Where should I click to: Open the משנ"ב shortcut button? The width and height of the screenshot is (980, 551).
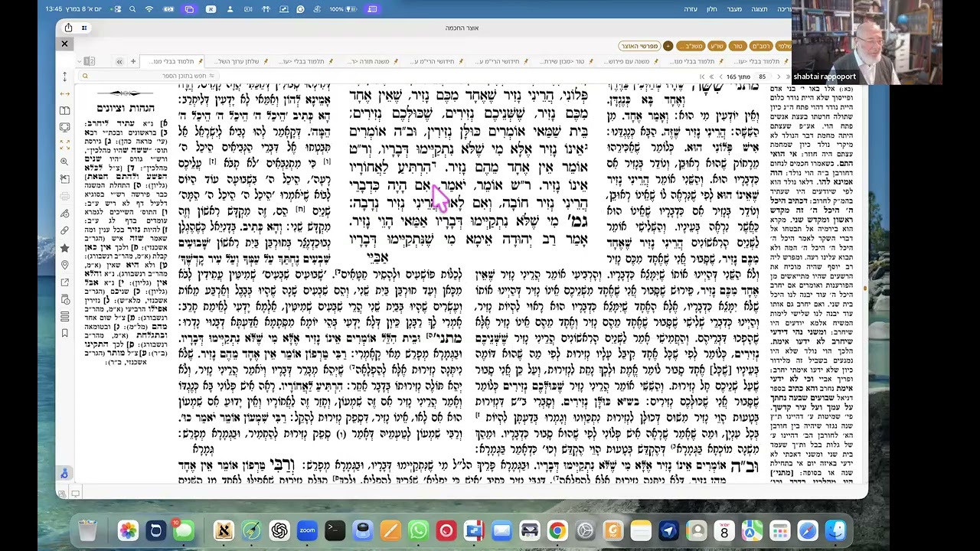pos(691,46)
